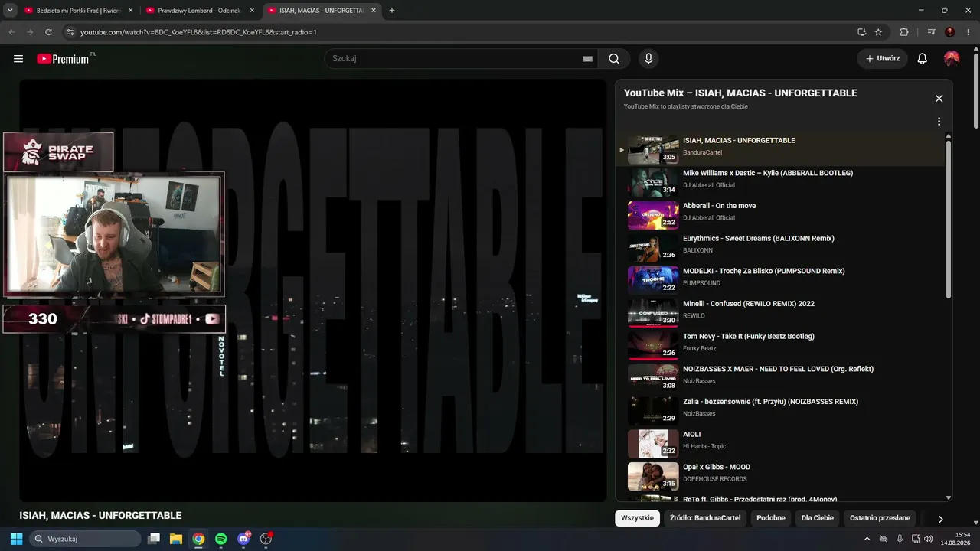The width and height of the screenshot is (980, 551).
Task: Open Chrome extensions puzzle icon
Action: coord(904,32)
